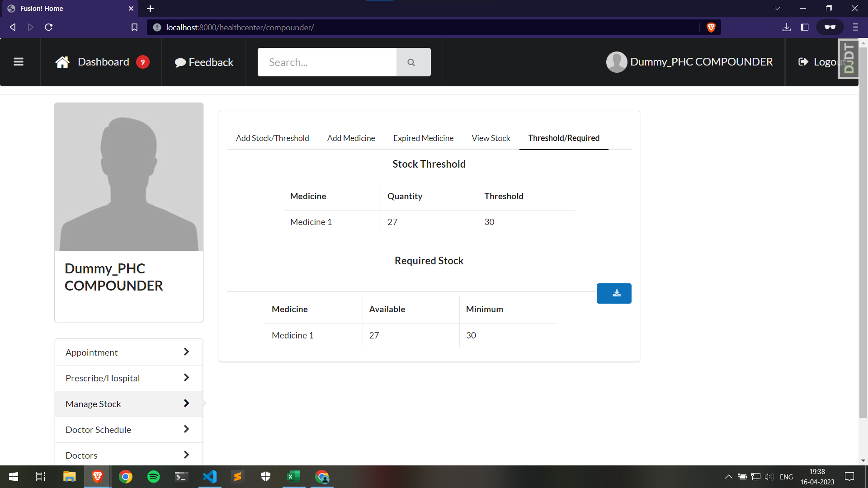Click the red notification badge 9
This screenshot has width=868, height=488.
point(143,62)
